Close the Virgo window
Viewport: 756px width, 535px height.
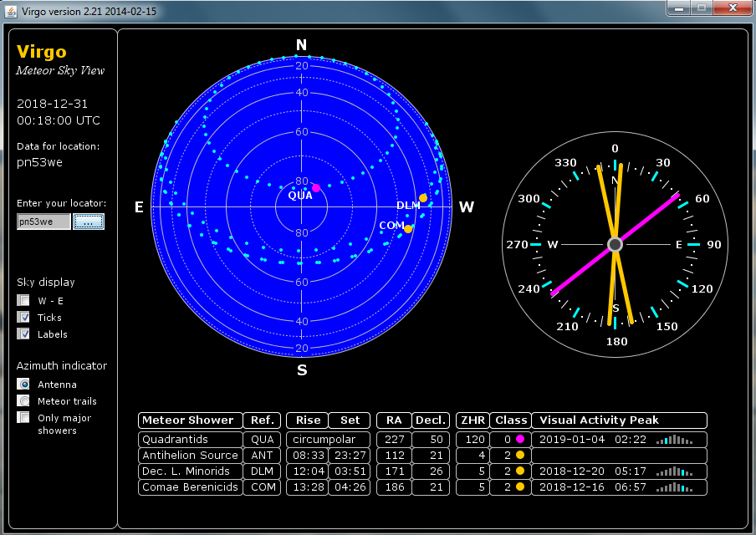(x=733, y=8)
